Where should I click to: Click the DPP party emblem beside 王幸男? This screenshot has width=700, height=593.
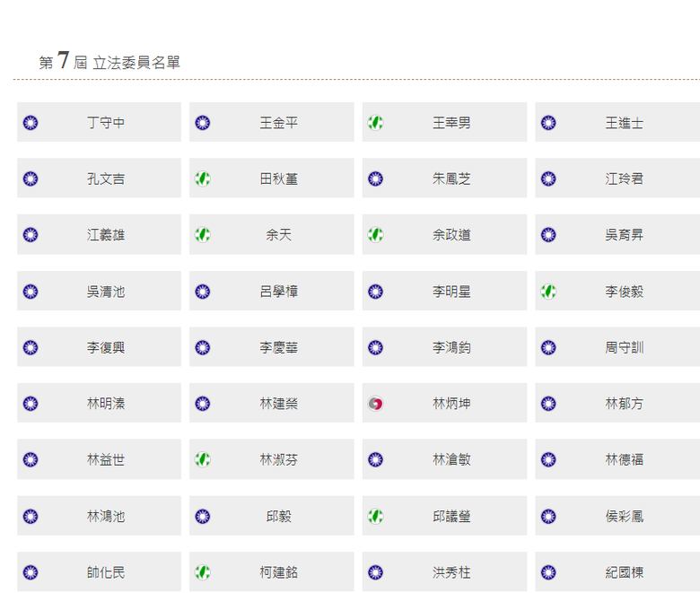(375, 123)
